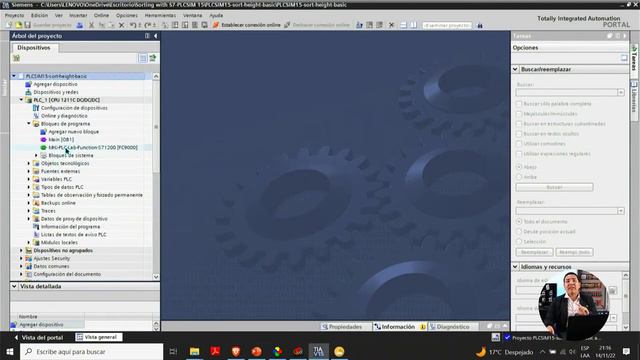Screen dimensions: 640x360
Task: Click the new project toolbar icon
Action: click(9, 25)
